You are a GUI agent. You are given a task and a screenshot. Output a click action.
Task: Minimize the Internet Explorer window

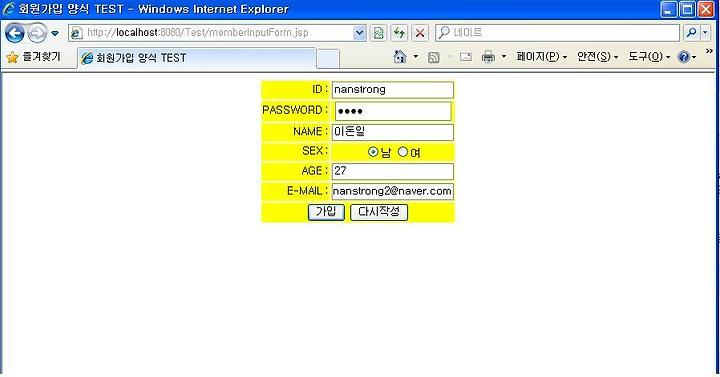tap(669, 9)
